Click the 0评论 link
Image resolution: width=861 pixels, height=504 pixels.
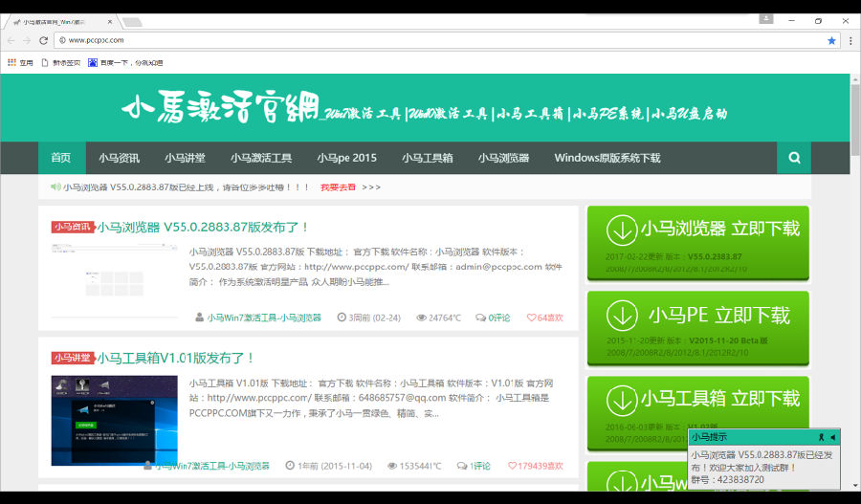coord(499,318)
